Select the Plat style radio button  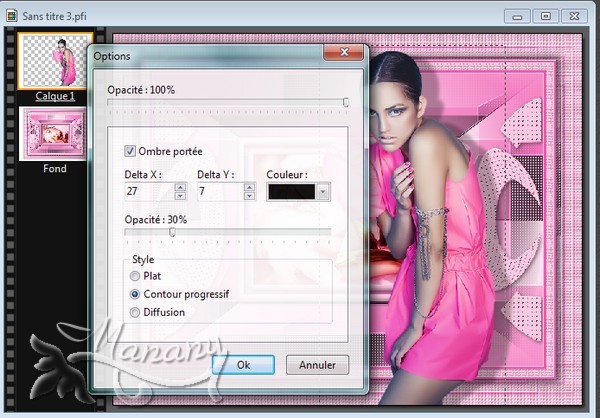(135, 276)
